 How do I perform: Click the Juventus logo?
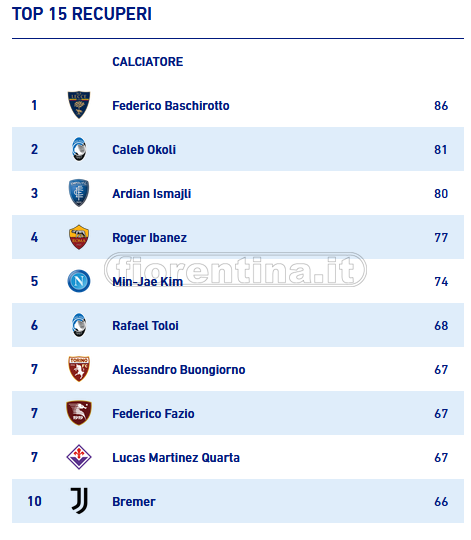pyautogui.click(x=79, y=501)
